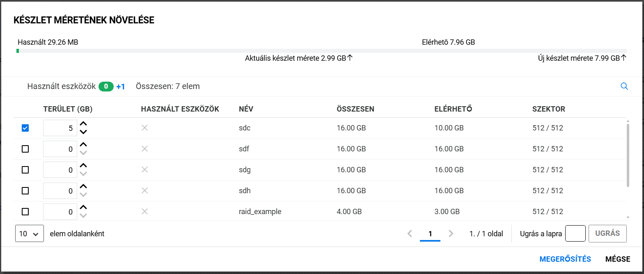The width and height of the screenshot is (644, 274).
Task: Sort by the TERÜLET (GB) column header
Action: 68,109
